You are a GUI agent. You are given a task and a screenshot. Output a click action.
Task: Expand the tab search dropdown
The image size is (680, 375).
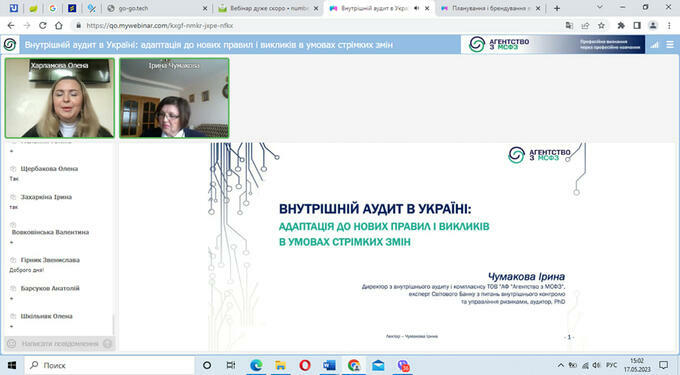pyautogui.click(x=600, y=7)
